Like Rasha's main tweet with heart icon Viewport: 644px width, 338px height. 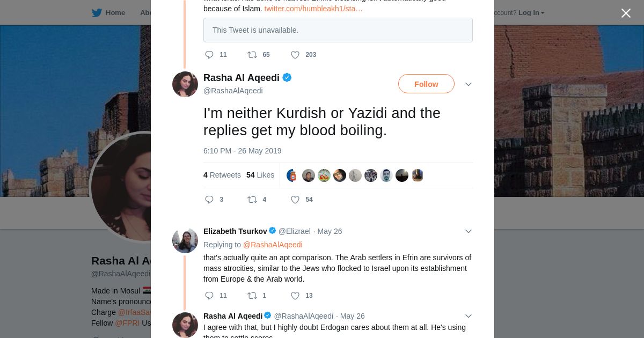295,200
